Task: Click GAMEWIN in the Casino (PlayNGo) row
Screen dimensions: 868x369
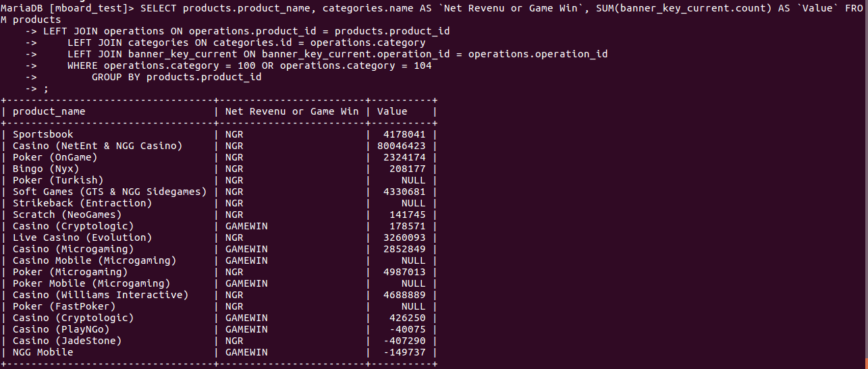Action: point(246,329)
